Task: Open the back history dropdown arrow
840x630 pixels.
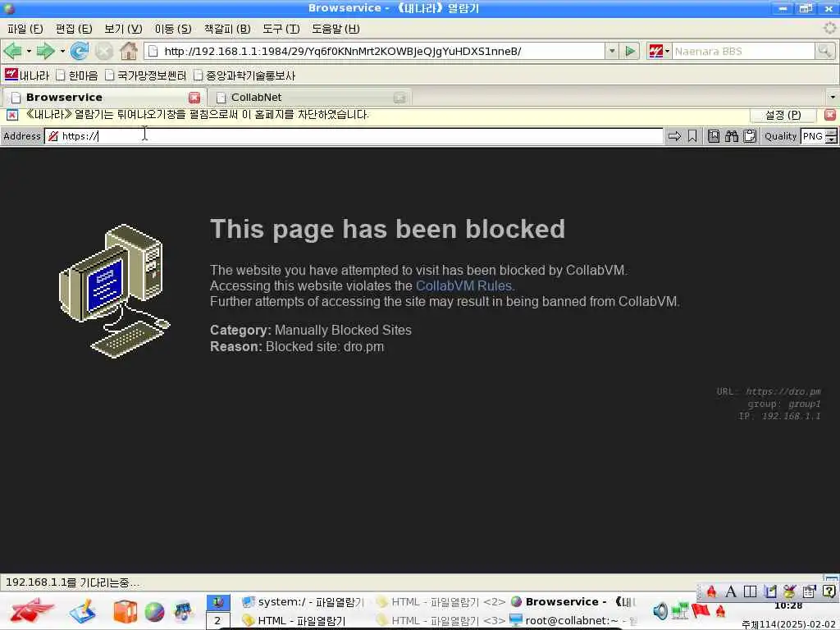Action: (29, 52)
